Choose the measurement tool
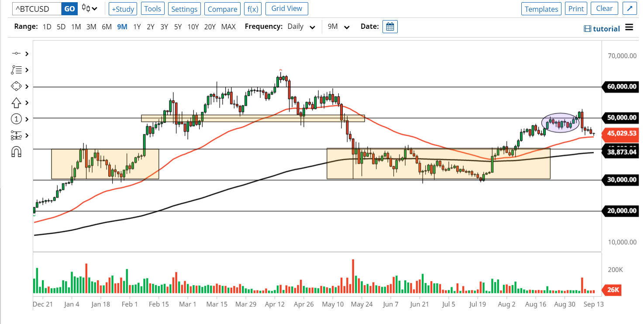This screenshot has height=324, width=644. [16, 135]
